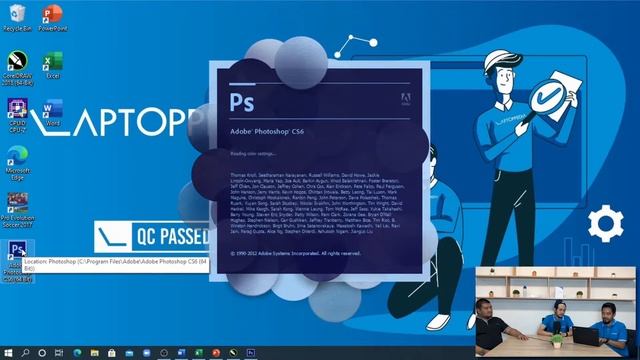640x360 pixels.
Task: Open File Explorer from the taskbar
Action: pyautogui.click(x=94, y=353)
